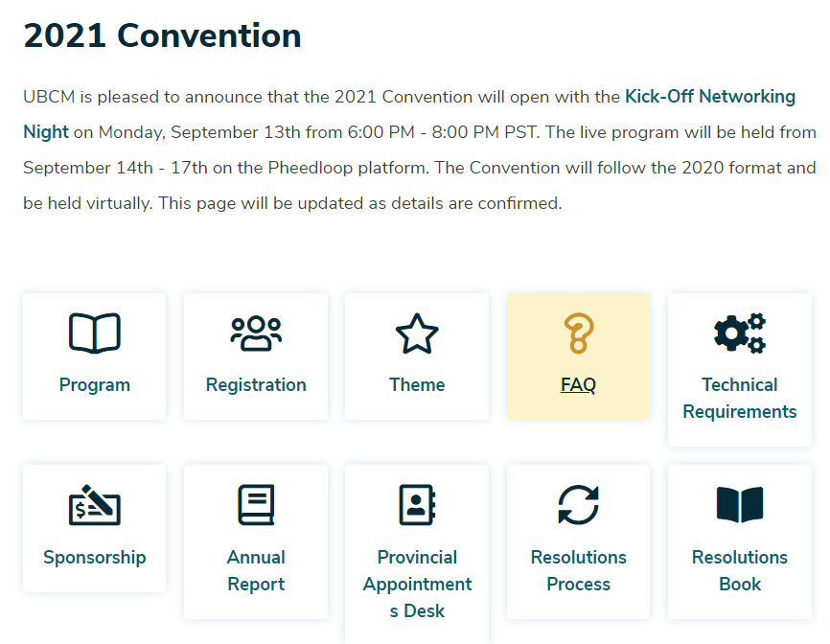Open the Program link label

tap(95, 384)
